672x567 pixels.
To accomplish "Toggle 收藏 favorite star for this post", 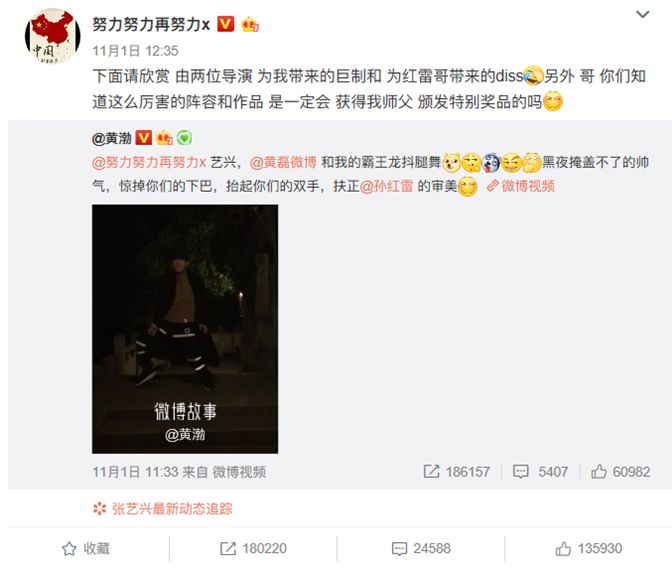I will 86,548.
